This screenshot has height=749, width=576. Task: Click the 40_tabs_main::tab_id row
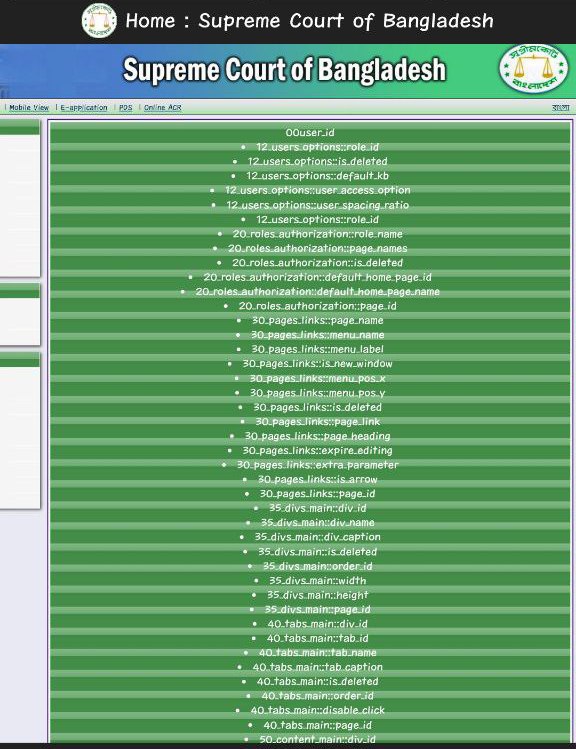click(318, 638)
